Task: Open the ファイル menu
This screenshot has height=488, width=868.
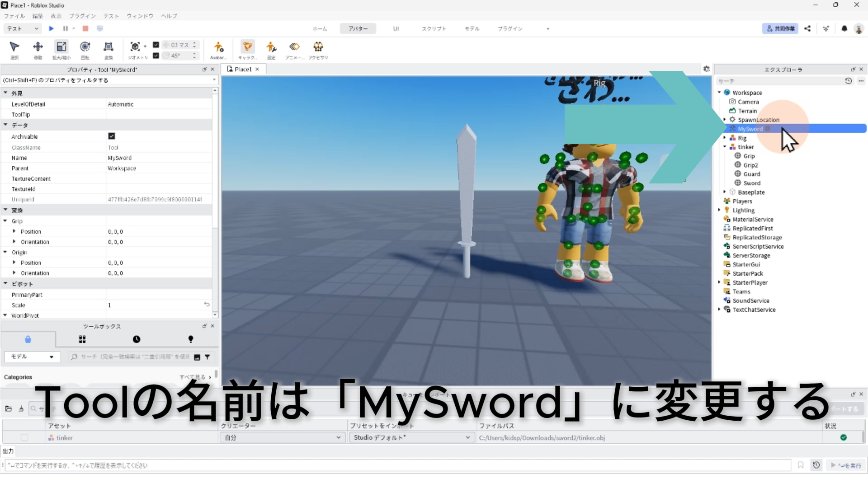Action: pos(14,16)
